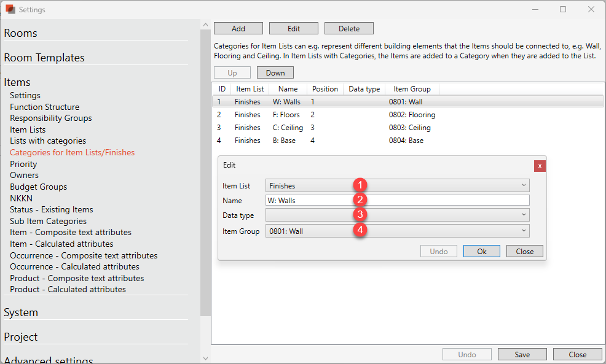The width and height of the screenshot is (606, 364).
Task: Sort by Item Group column header
Action: coord(412,89)
